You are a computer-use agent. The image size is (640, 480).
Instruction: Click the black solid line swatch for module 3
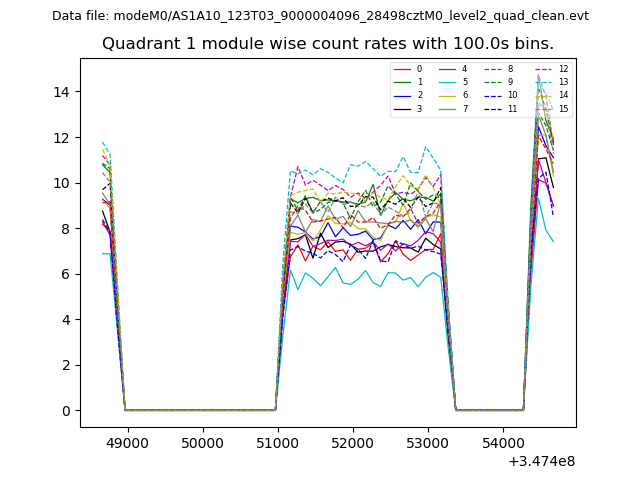tap(403, 108)
